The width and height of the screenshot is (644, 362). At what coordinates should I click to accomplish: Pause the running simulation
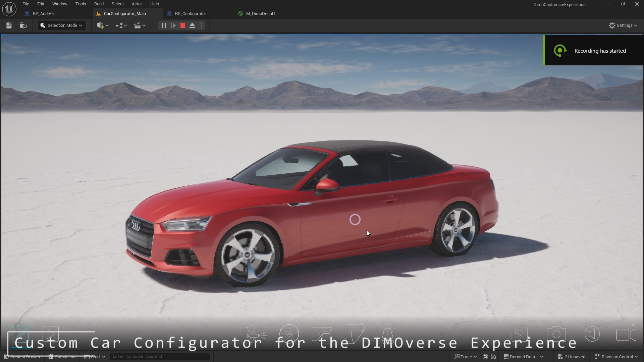pos(164,25)
